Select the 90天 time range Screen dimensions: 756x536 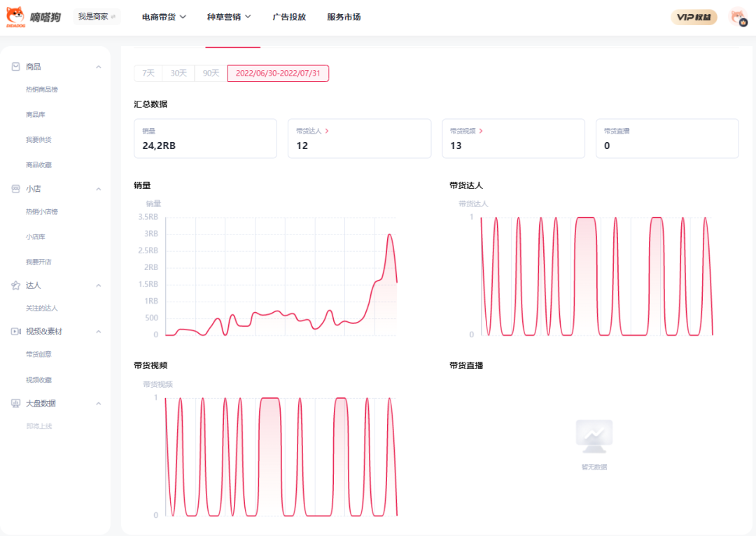click(x=211, y=73)
